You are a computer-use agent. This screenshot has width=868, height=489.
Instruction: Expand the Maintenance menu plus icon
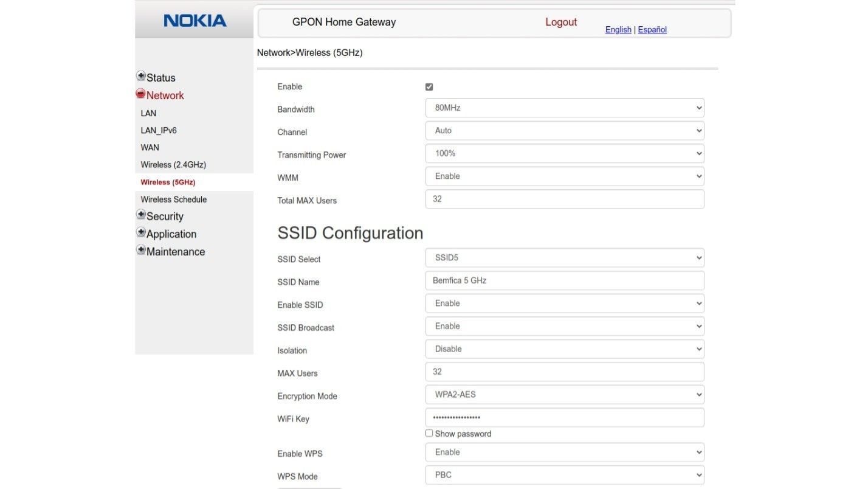click(x=141, y=251)
